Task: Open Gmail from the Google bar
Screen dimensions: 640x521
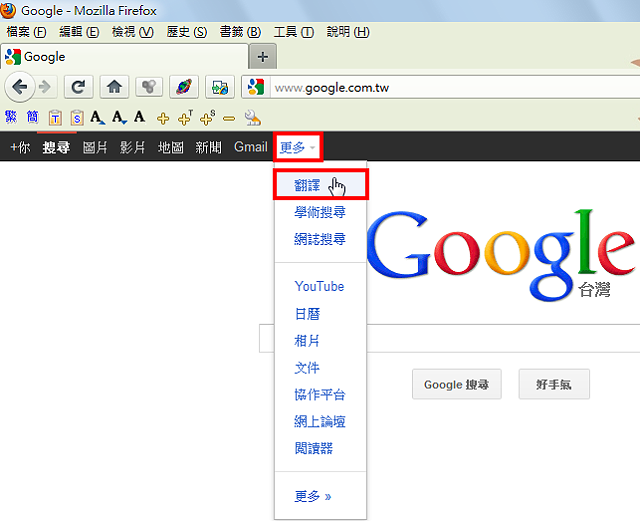Action: [x=251, y=147]
